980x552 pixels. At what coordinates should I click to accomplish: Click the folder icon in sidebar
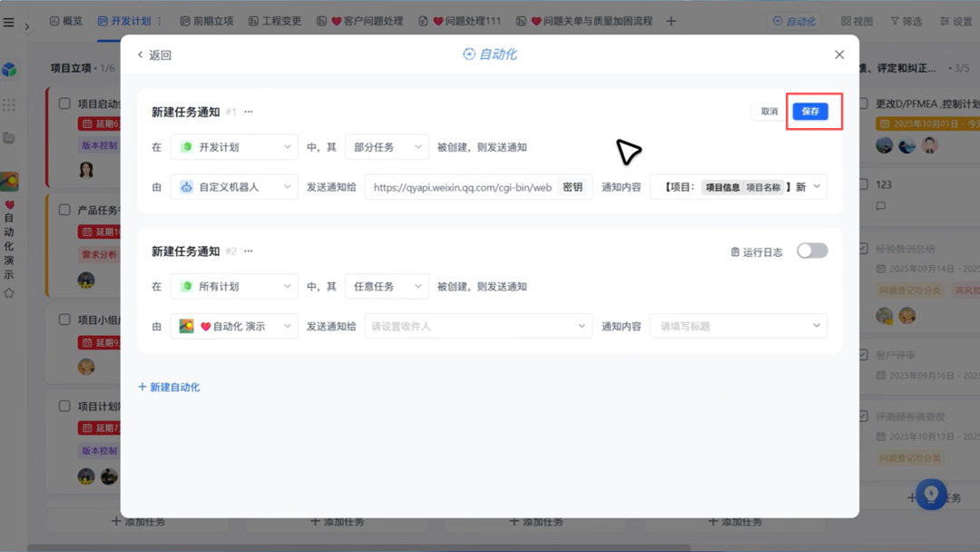pyautogui.click(x=9, y=137)
